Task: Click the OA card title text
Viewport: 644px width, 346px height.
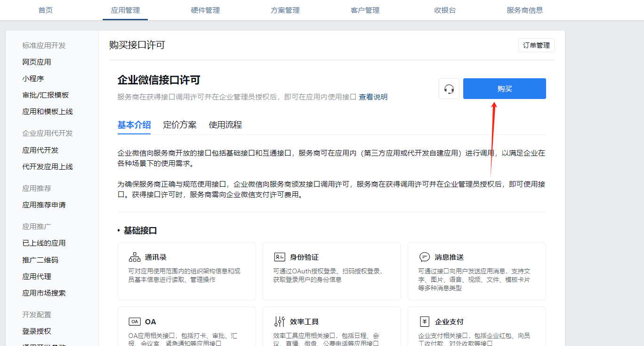Action: [151, 322]
